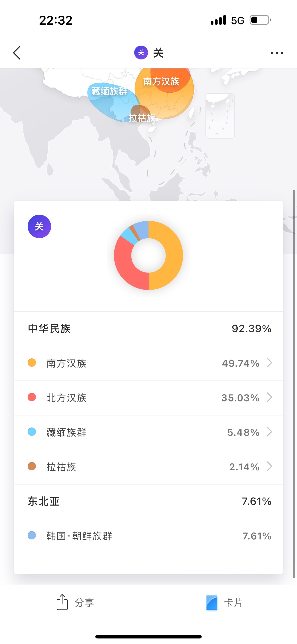The height and width of the screenshot is (644, 297).
Task: Expand 藏缅族群 details chevron
Action: tap(269, 432)
